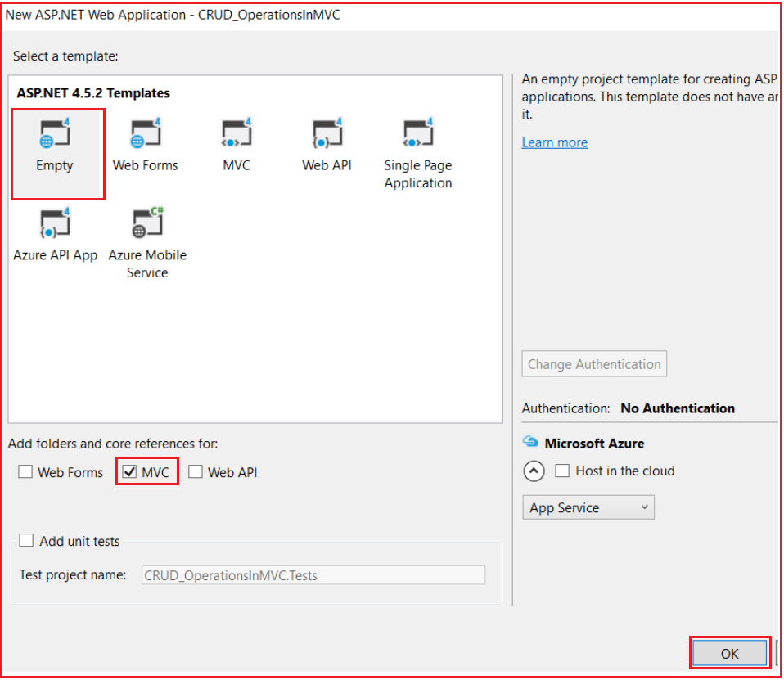Choose the Web Forms template icon
The width and height of the screenshot is (784, 680).
point(146,133)
